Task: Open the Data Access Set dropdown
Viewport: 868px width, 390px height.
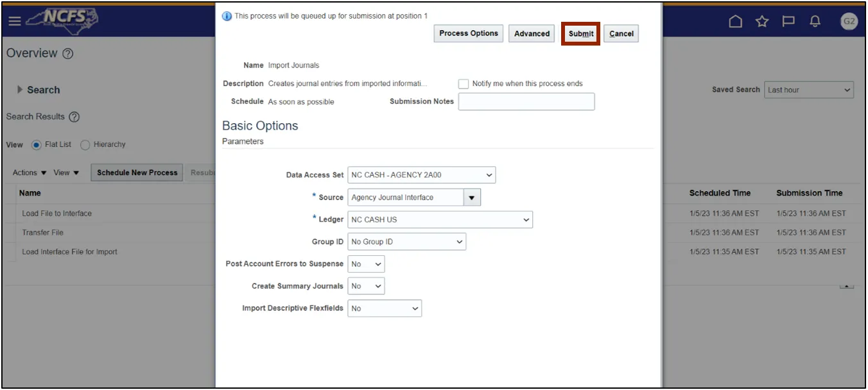Action: click(x=421, y=175)
